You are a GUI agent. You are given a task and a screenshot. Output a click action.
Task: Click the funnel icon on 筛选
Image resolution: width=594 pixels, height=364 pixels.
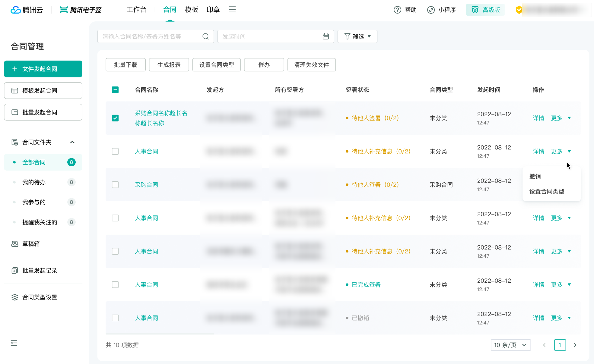click(347, 36)
